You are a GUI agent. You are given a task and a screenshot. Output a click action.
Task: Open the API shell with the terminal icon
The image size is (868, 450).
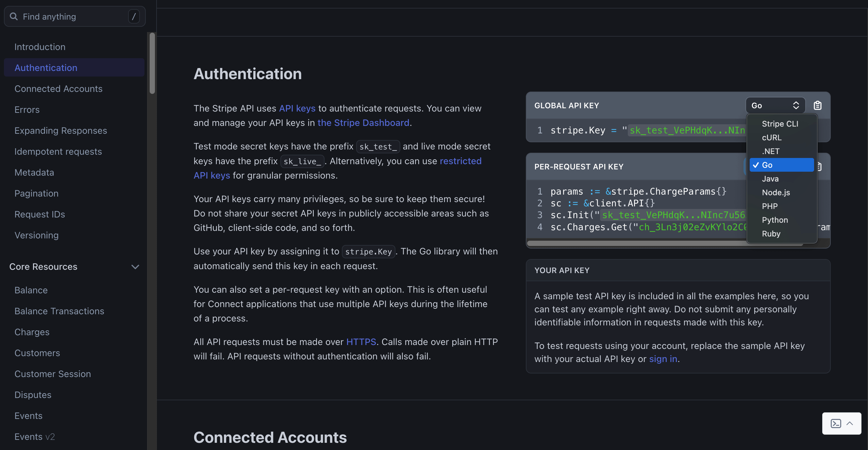tap(836, 424)
